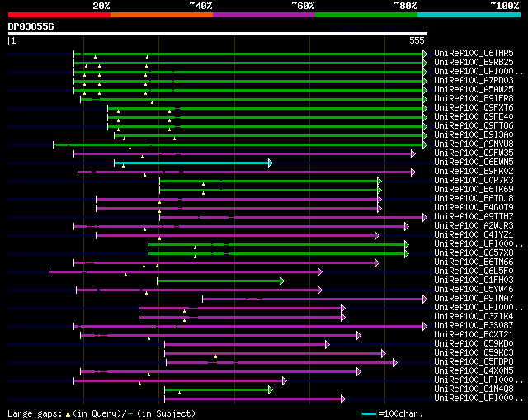Select the UniRef100_A2WJR3 label
The width and height of the screenshot is (528, 420).
(474, 226)
